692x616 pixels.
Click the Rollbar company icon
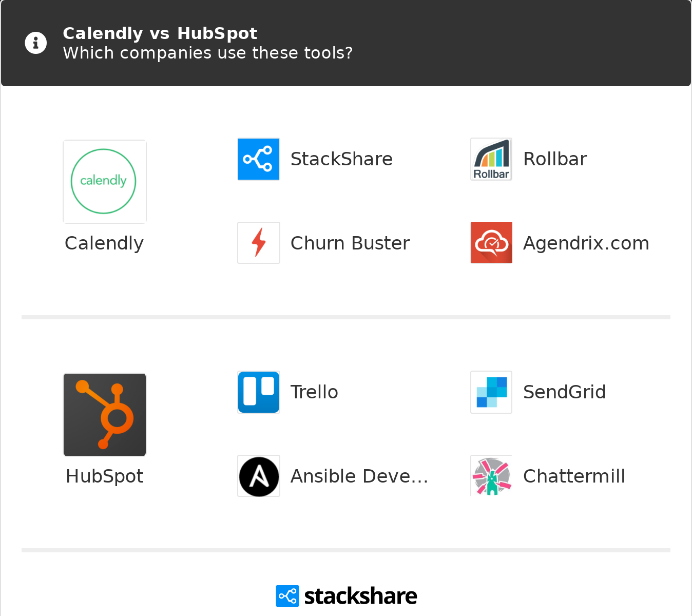pos(491,159)
